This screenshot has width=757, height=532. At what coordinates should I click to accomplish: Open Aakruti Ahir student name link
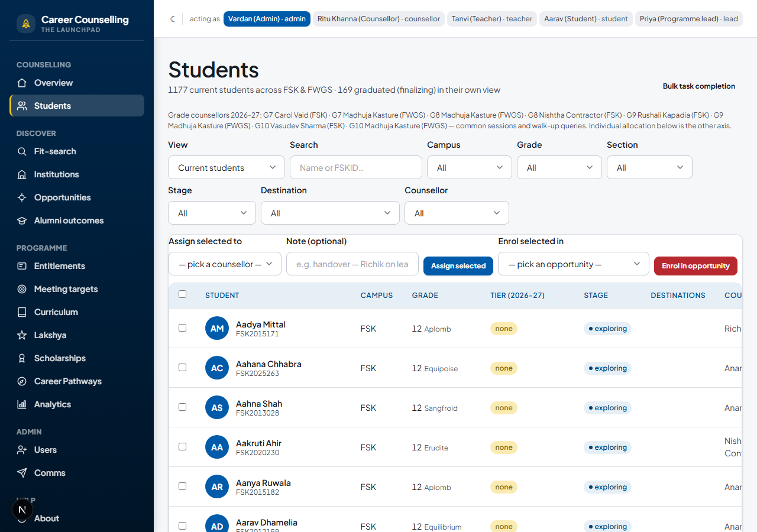pos(258,443)
